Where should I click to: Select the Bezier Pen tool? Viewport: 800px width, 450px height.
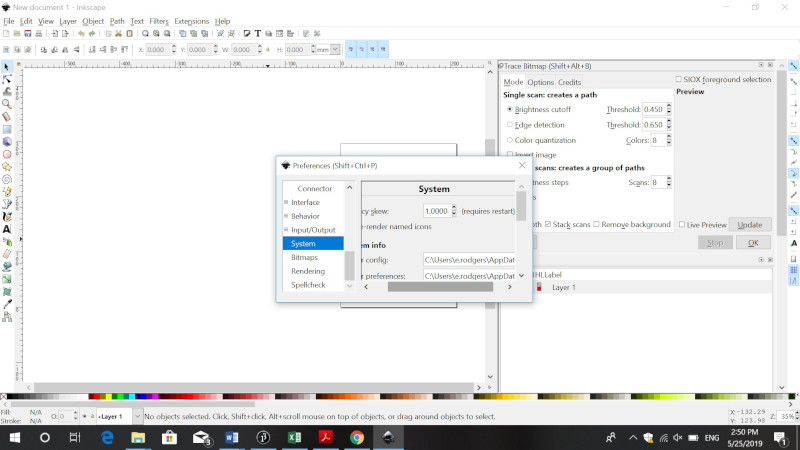click(7, 204)
